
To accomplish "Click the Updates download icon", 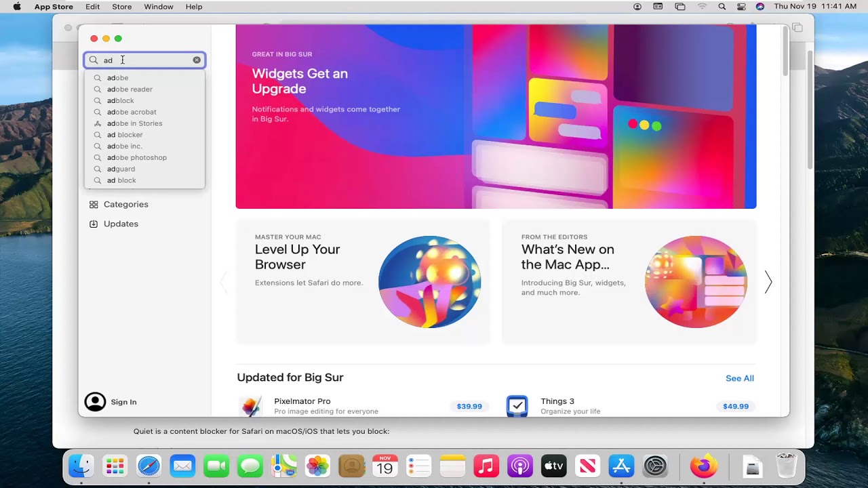I will point(94,224).
